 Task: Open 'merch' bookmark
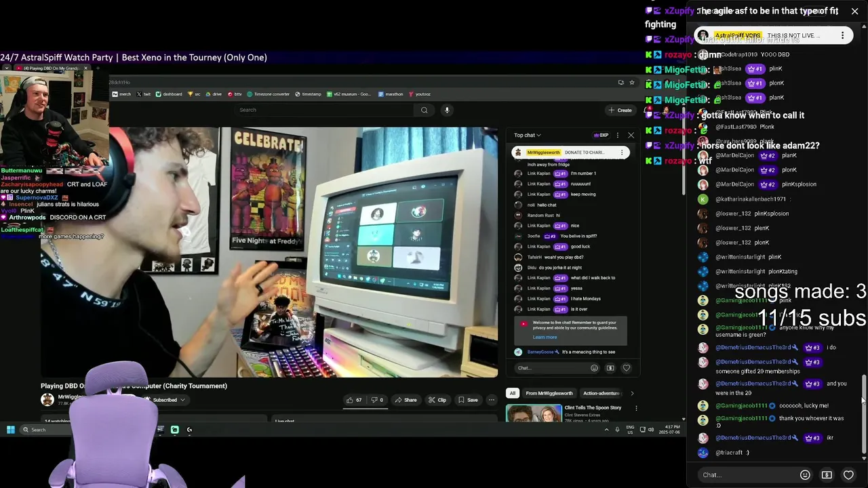coord(121,94)
